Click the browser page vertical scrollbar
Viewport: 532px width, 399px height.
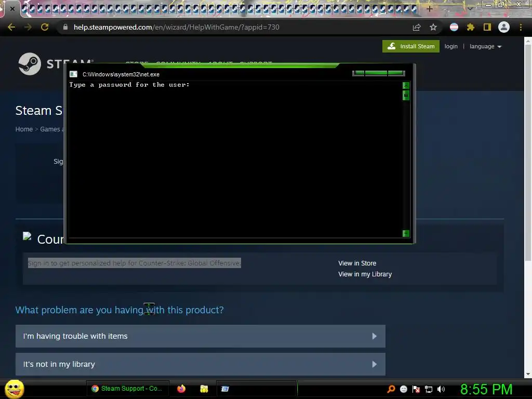pyautogui.click(x=528, y=153)
